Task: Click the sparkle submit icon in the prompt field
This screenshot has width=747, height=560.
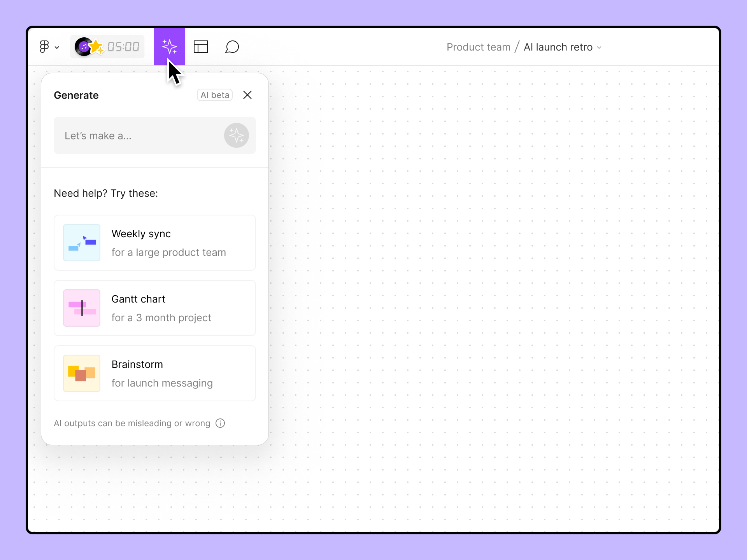Action: [x=237, y=135]
